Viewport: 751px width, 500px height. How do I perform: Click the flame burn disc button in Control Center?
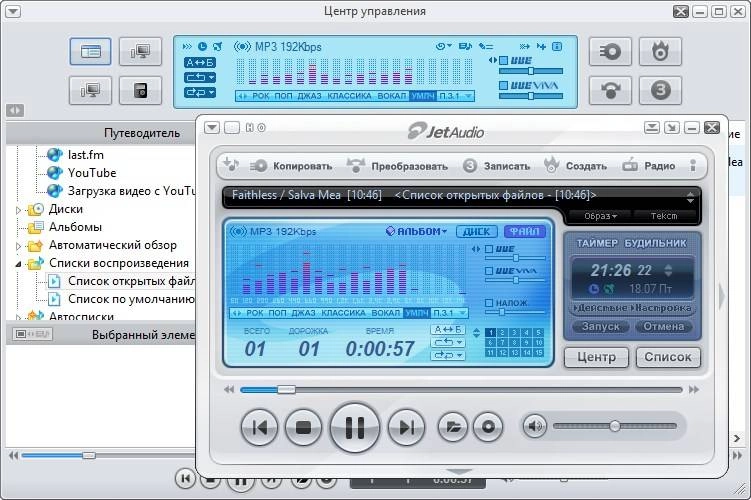(x=660, y=51)
